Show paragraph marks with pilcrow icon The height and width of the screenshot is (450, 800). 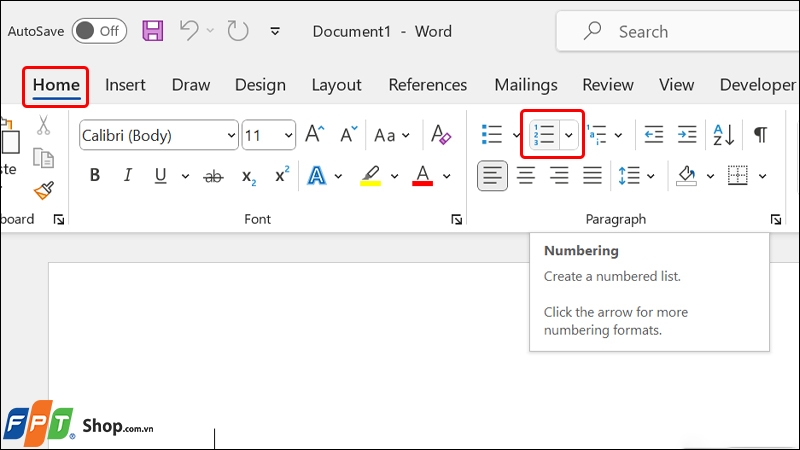coord(760,135)
